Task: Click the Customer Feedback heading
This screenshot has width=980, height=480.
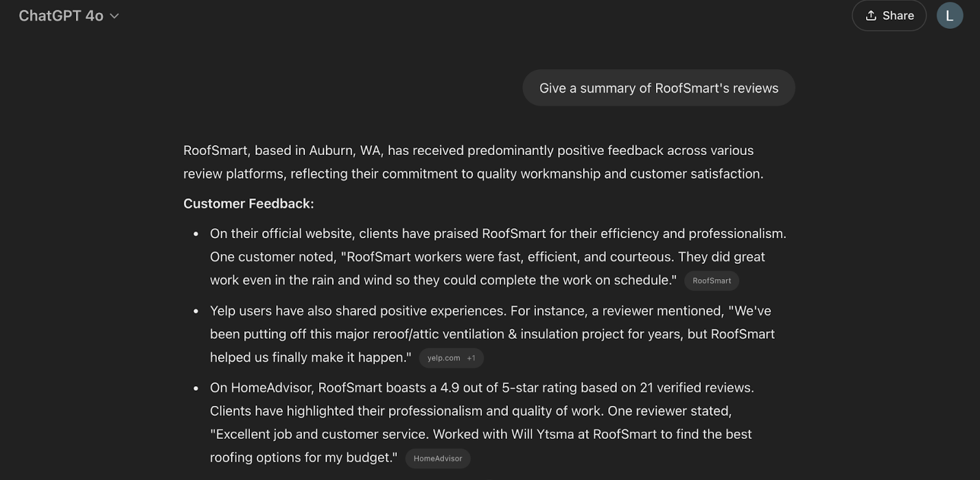Action: 249,204
